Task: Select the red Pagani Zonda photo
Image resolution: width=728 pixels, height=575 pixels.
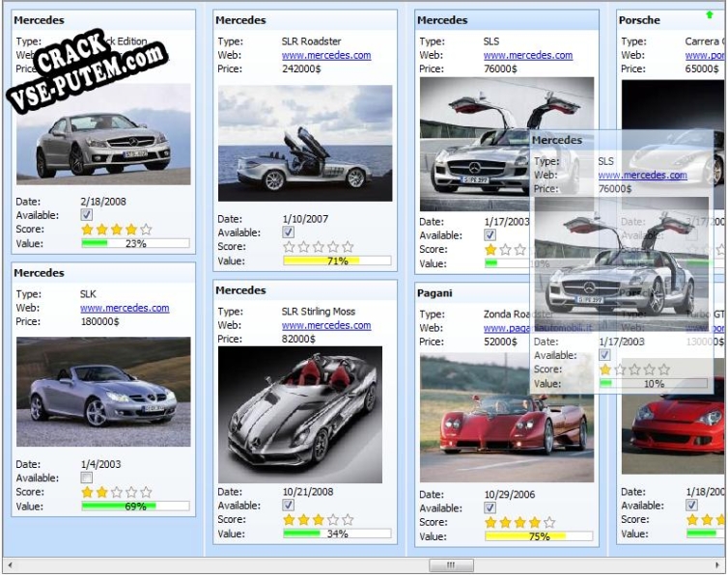Action: click(x=507, y=417)
